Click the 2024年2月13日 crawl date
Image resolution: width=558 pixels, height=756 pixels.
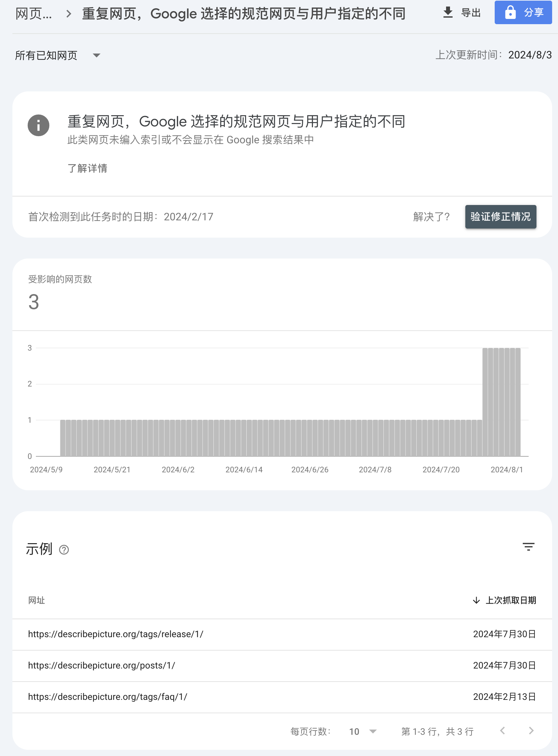coord(504,697)
